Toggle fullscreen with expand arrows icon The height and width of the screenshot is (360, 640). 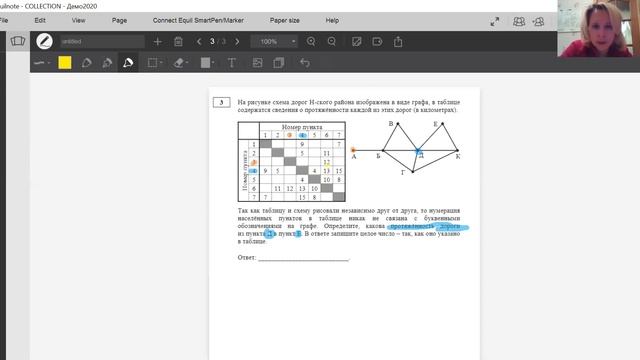click(495, 22)
